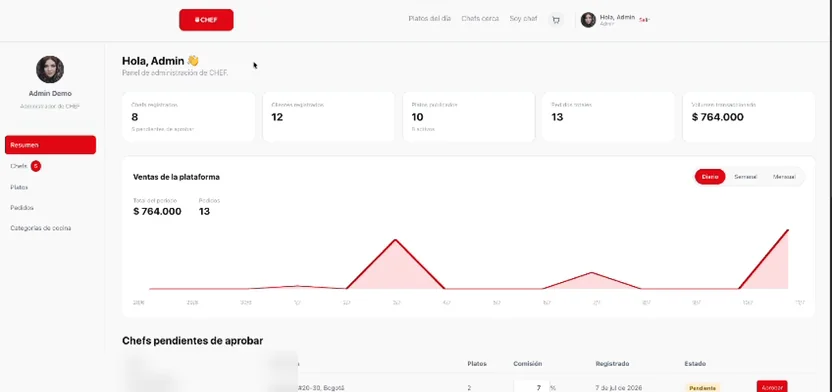
Task: Click the Chefs pendientes de aprobar heading
Action: (x=193, y=341)
